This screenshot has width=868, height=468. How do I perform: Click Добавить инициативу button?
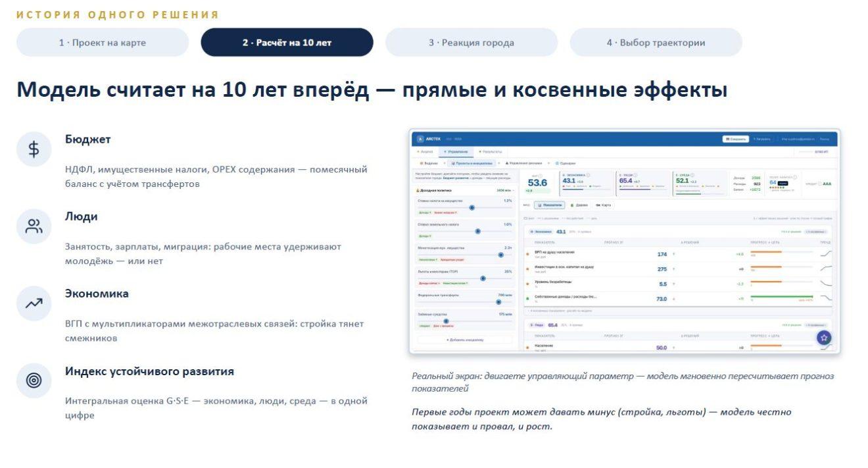point(465,340)
